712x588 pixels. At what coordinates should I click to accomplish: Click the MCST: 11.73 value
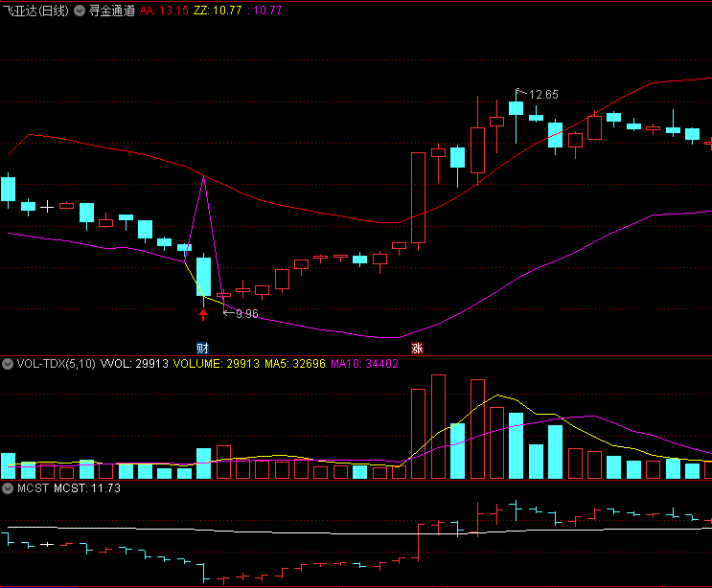[x=87, y=488]
